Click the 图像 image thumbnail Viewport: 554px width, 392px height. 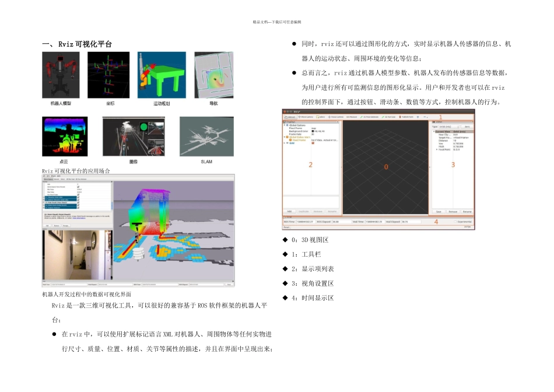click(x=134, y=136)
